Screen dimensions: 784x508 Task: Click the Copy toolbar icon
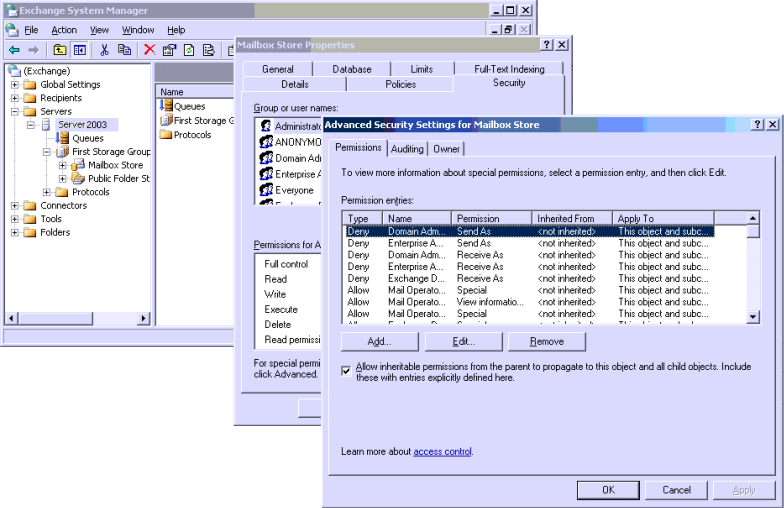[x=124, y=50]
